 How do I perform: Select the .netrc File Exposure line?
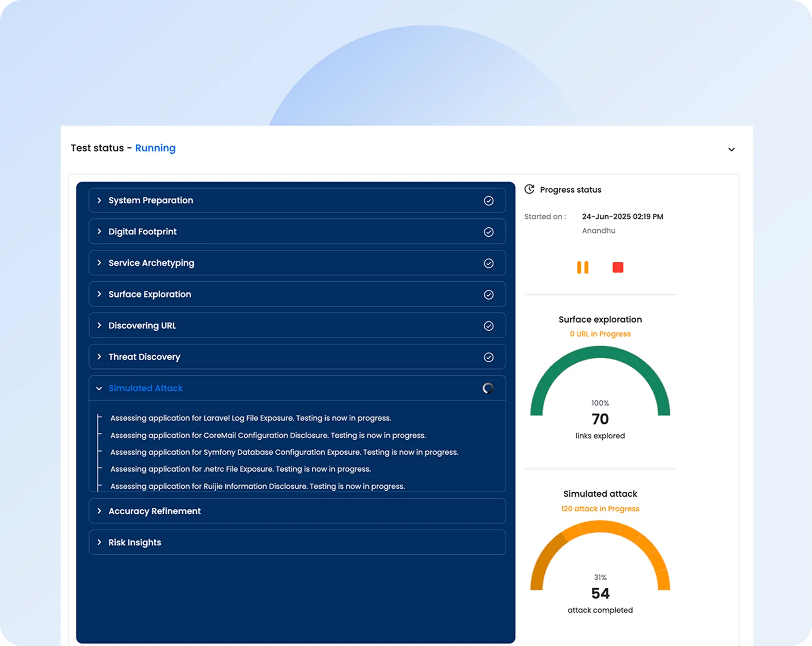[x=241, y=469]
